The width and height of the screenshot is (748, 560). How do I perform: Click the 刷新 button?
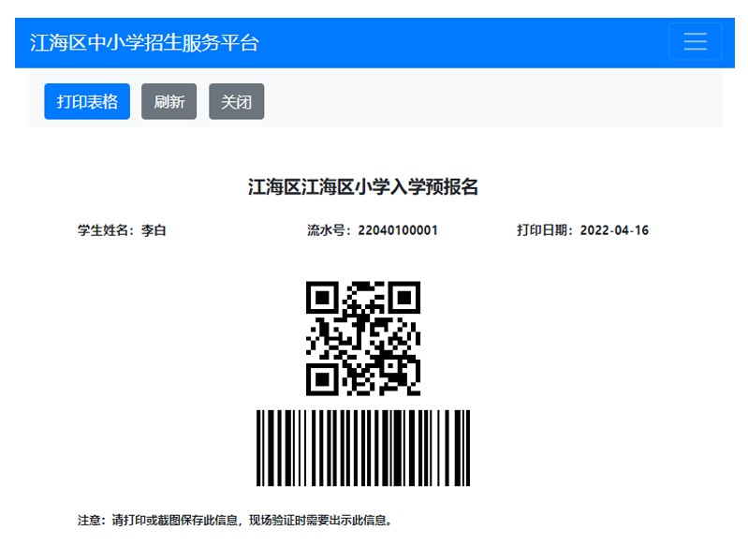click(x=169, y=101)
